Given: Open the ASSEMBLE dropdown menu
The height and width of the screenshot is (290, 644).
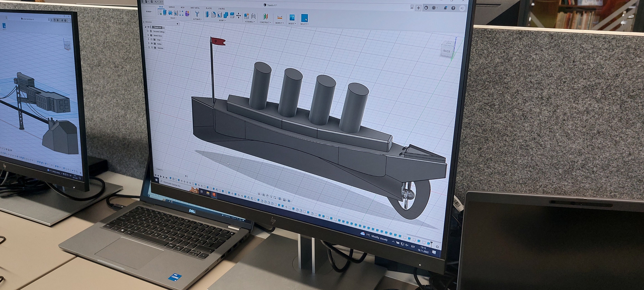Looking at the screenshot, I should tap(250, 22).
